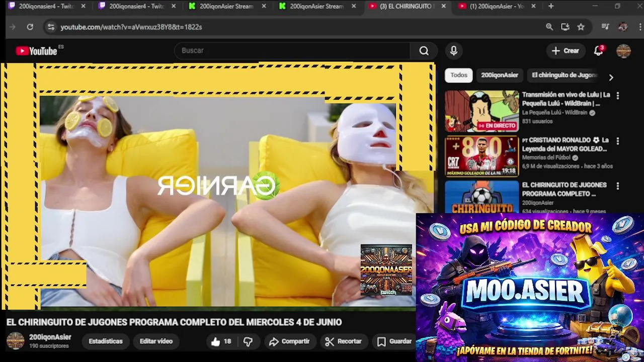Like the video with thumbs up
The width and height of the screenshot is (644, 362).
(x=221, y=342)
